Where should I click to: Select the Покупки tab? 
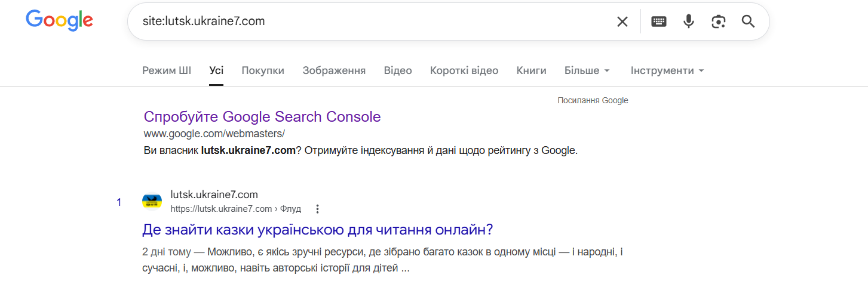tap(263, 70)
